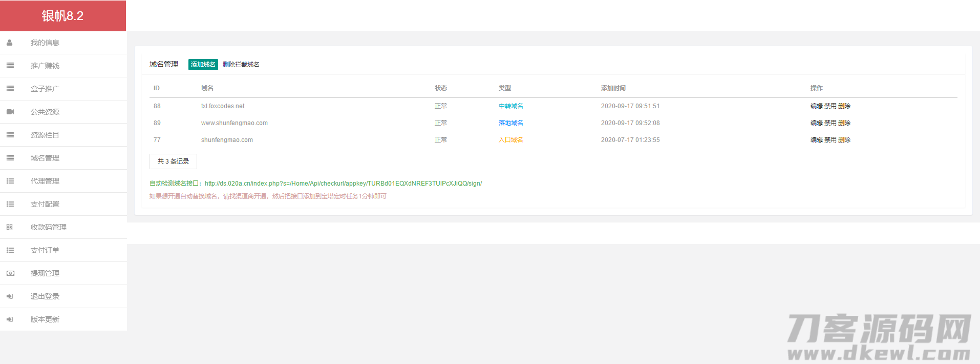980x364 pixels.
Task: Open the 代理管理 sidebar menu
Action: [x=45, y=181]
